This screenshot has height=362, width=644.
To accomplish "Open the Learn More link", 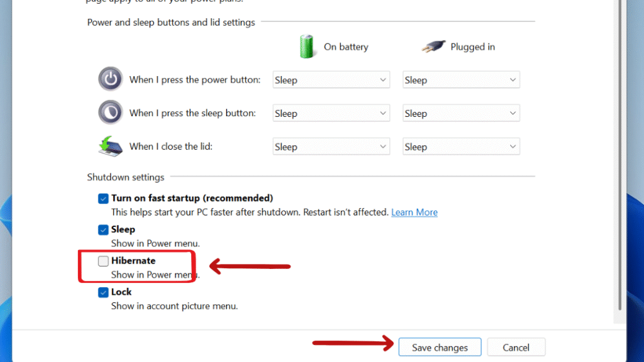I will 414,212.
